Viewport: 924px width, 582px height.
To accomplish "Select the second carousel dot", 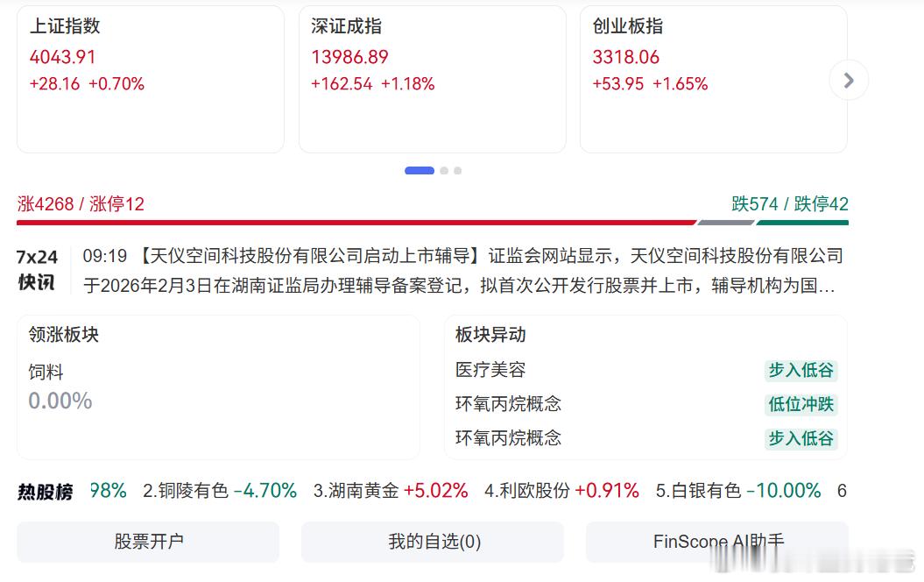I will click(x=443, y=170).
